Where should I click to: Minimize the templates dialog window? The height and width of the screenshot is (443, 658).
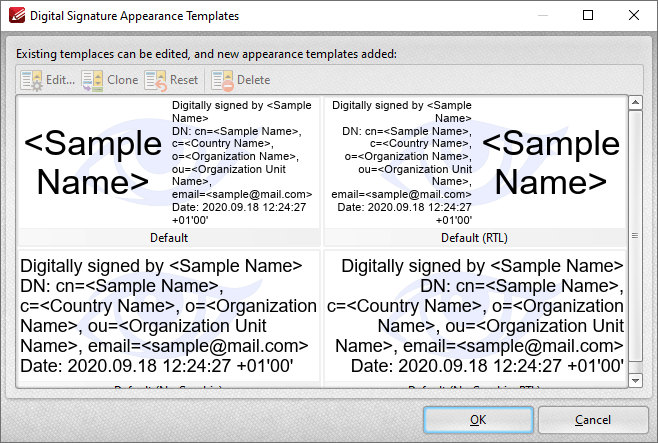click(x=543, y=16)
